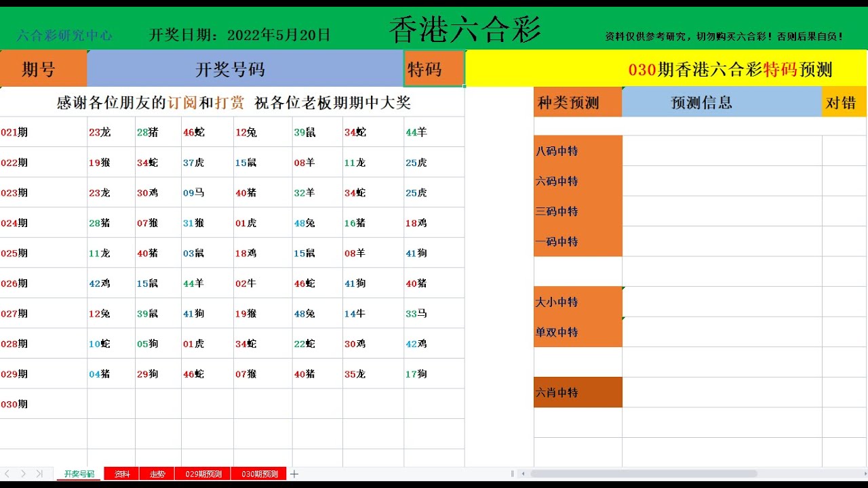Select the 开奖号码 header cell
This screenshot has height=488, width=868.
(245, 68)
